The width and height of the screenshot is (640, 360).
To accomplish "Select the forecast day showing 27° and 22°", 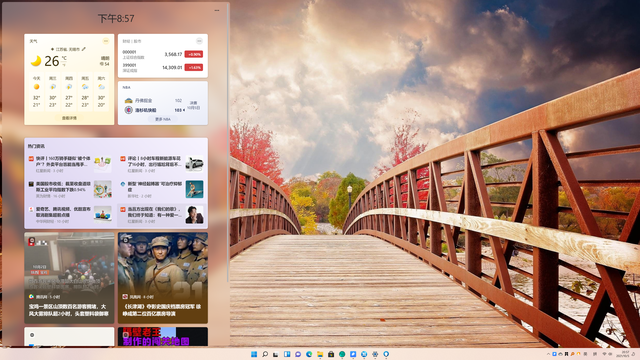I will pyautogui.click(x=69, y=91).
